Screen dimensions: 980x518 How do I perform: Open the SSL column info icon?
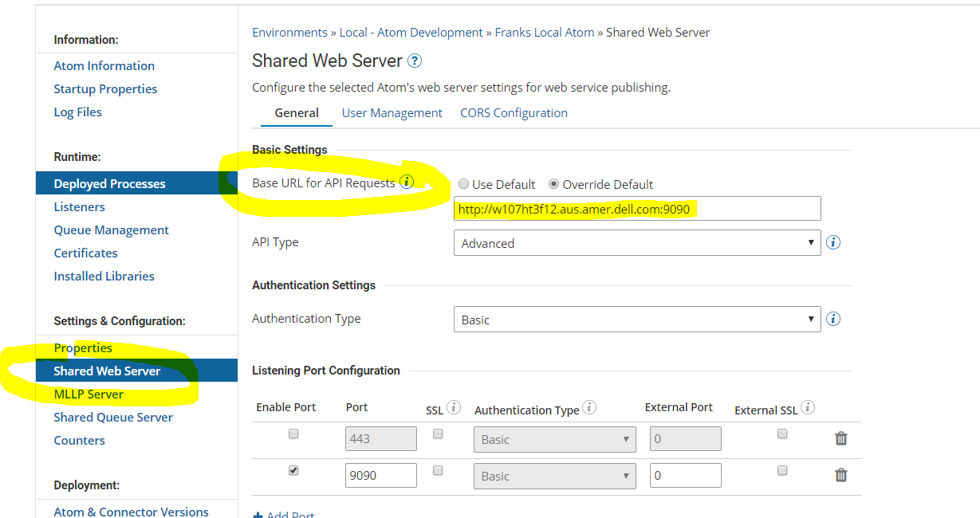(455, 407)
